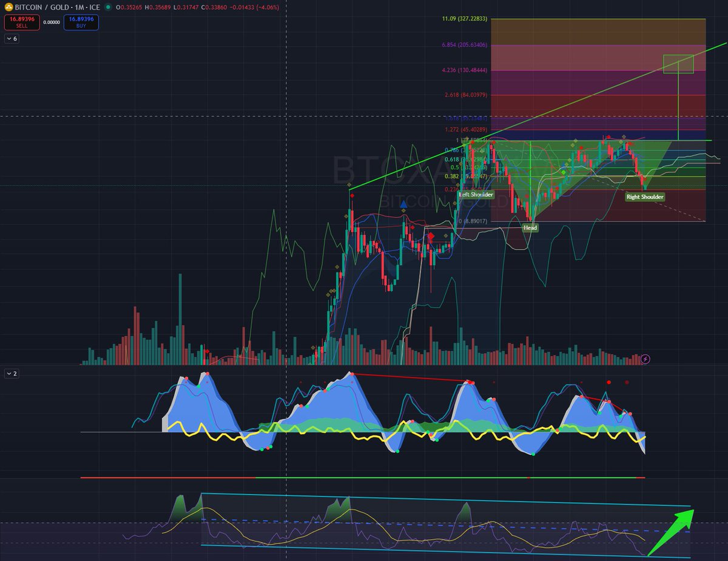This screenshot has width=728, height=561.
Task: Click the 11.09 (327.22833) Fibonacci level label
Action: 466,19
